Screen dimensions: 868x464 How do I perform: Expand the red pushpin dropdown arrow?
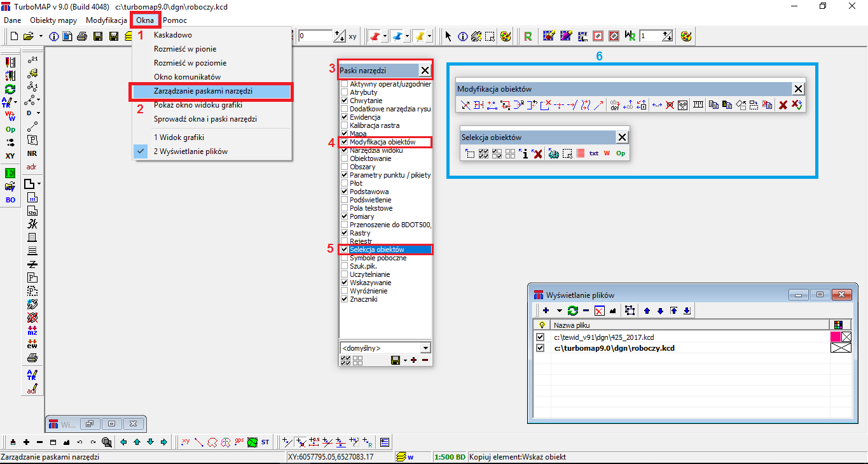[385, 36]
